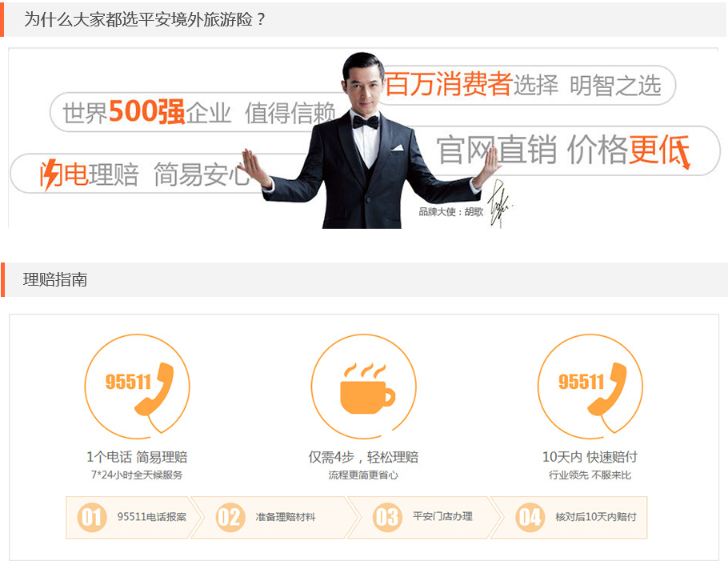728x569 pixels.
Task: Click the heading "为什么大家都选平安境外旅游险？"
Action: tap(145, 19)
